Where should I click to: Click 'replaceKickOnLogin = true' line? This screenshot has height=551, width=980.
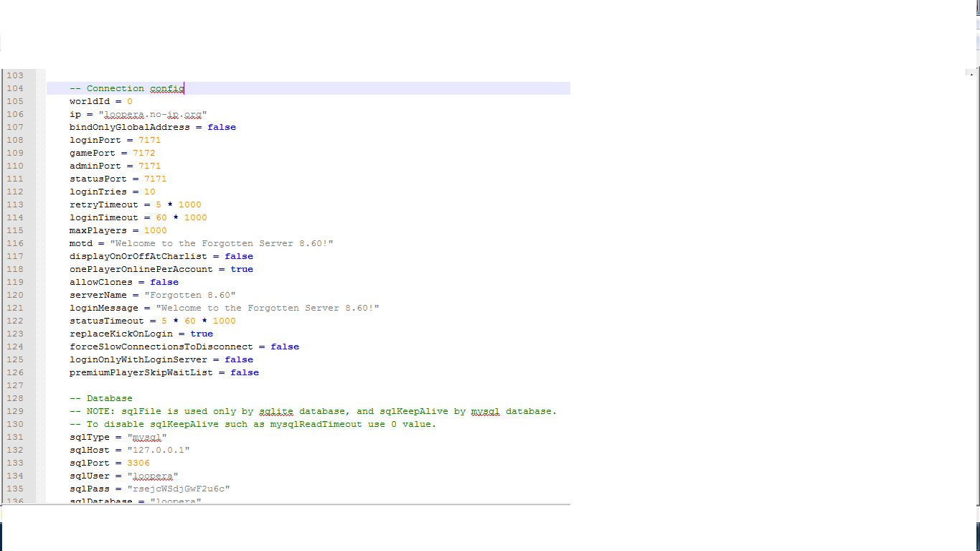pyautogui.click(x=141, y=334)
